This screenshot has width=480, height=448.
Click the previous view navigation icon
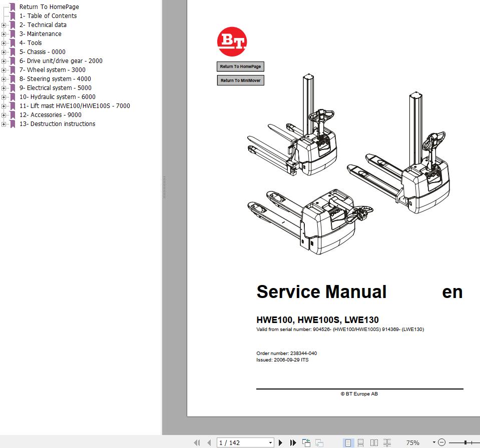coord(306,442)
